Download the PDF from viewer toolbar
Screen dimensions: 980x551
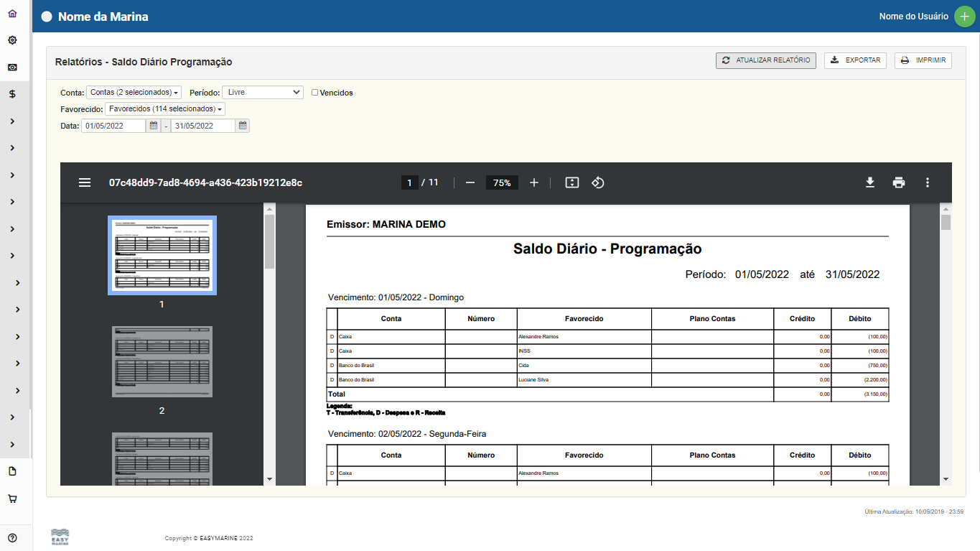(869, 183)
